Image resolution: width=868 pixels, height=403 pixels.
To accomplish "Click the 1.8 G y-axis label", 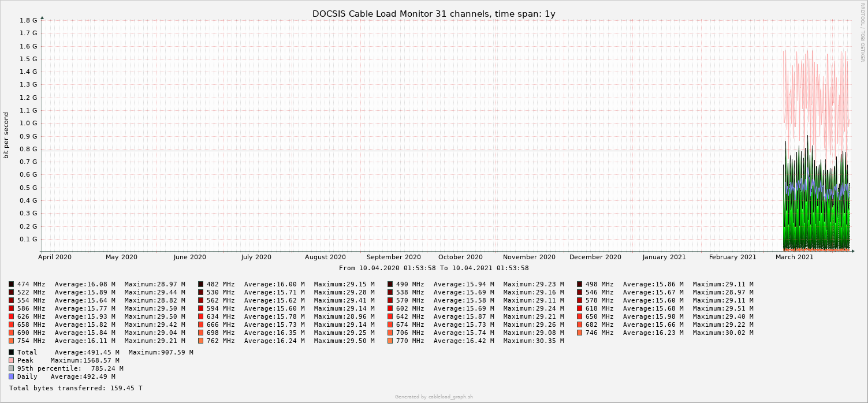I will 28,20.
